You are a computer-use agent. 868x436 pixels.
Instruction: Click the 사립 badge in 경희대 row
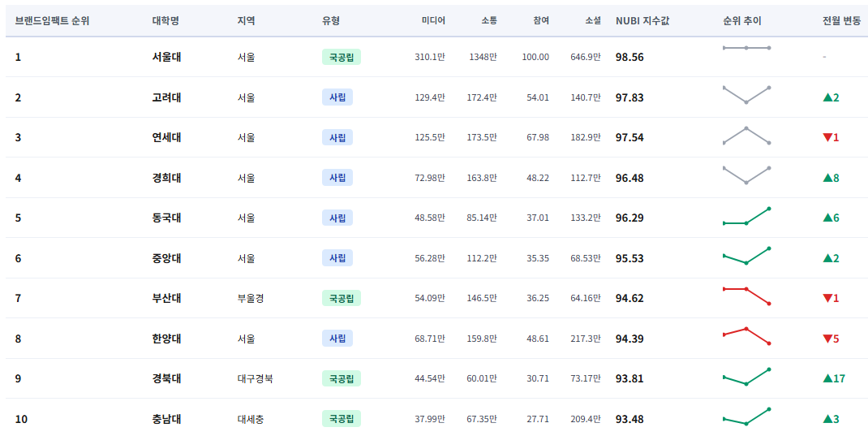tap(337, 178)
